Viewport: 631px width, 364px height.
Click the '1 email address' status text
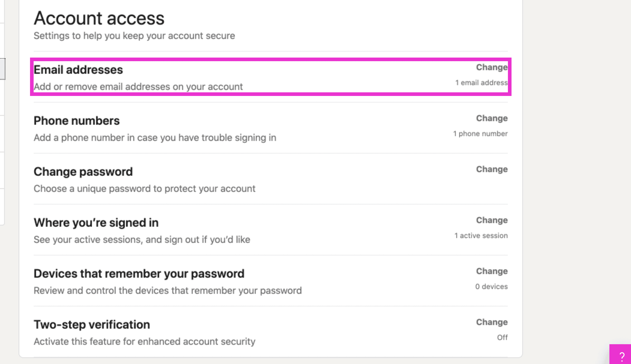point(481,83)
